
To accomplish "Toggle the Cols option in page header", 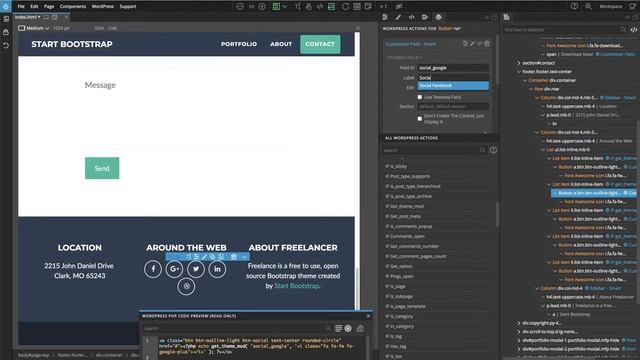I will coord(113,28).
